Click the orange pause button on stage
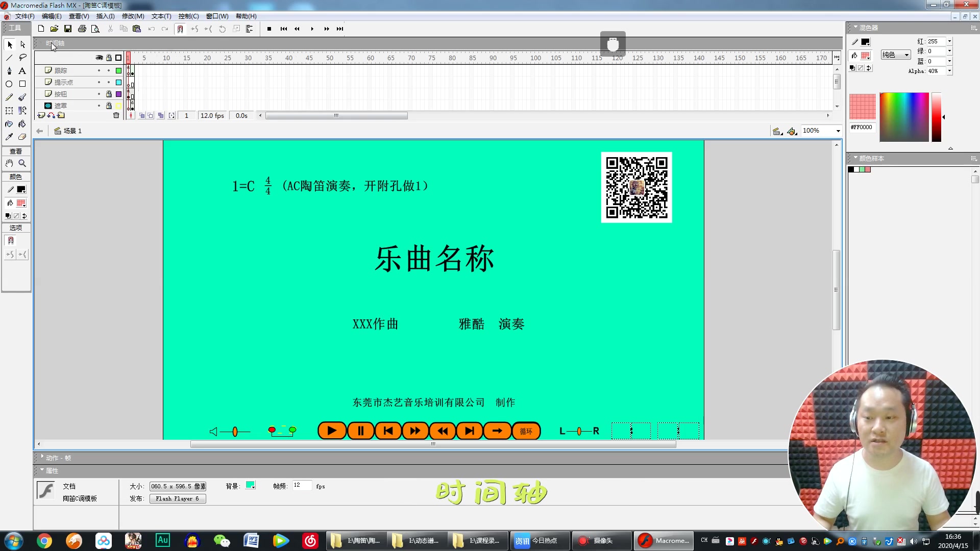The height and width of the screenshot is (551, 980). [x=361, y=432]
